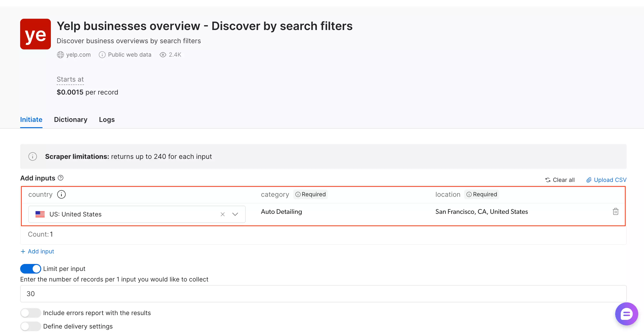Screen dimensions: 644x335
Task: Open the chat support bubble
Action: [x=626, y=314]
